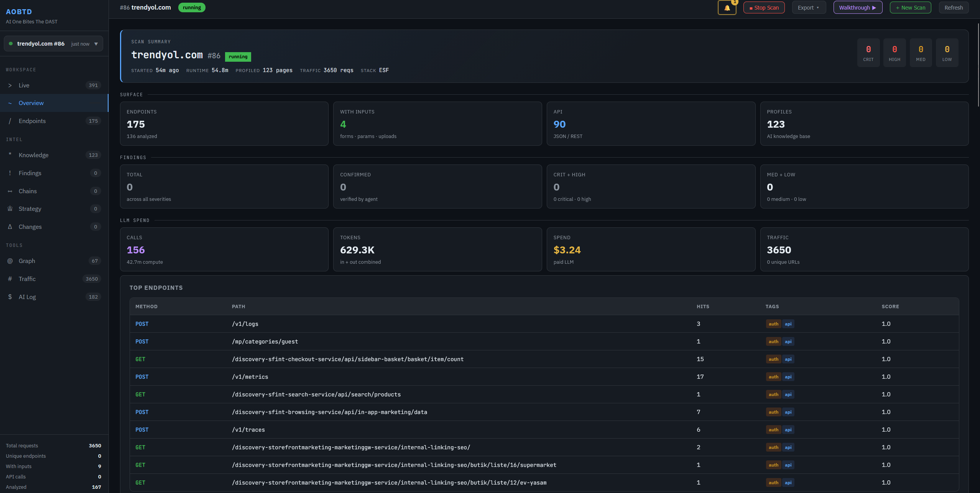The width and height of the screenshot is (980, 493).
Task: Click the Changes delta icon
Action: coord(10,227)
